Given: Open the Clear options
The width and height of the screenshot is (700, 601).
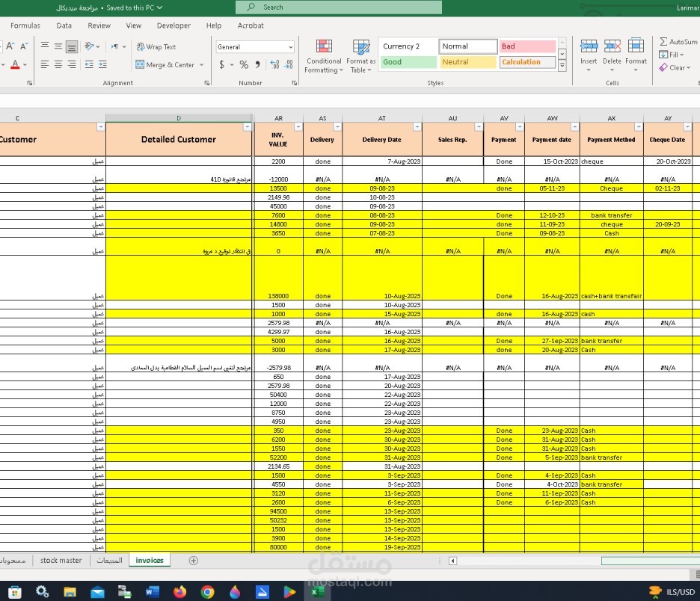Looking at the screenshot, I should coord(675,67).
